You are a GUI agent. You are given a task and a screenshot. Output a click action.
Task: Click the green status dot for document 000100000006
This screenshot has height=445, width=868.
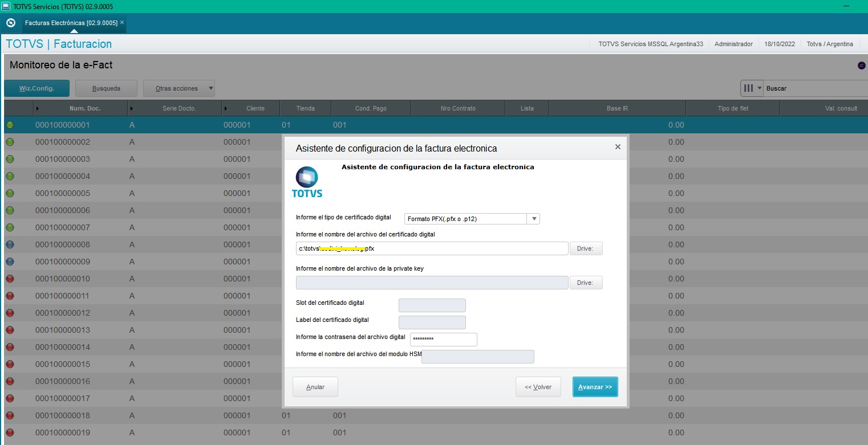coord(10,210)
